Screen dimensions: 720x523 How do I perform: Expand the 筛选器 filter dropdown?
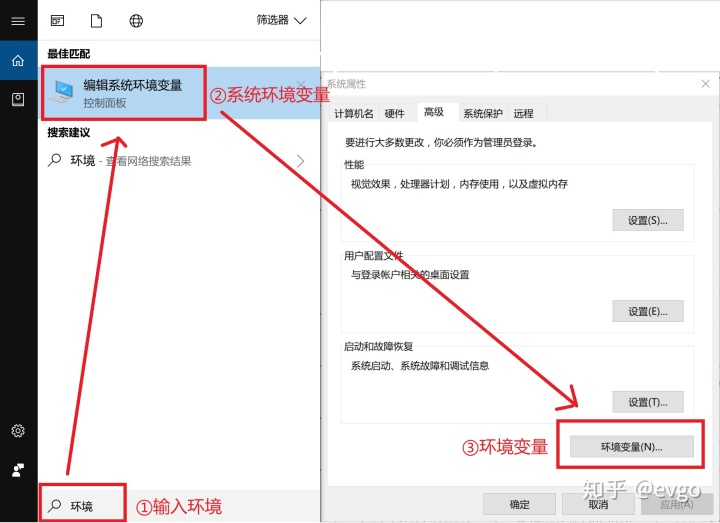[281, 20]
